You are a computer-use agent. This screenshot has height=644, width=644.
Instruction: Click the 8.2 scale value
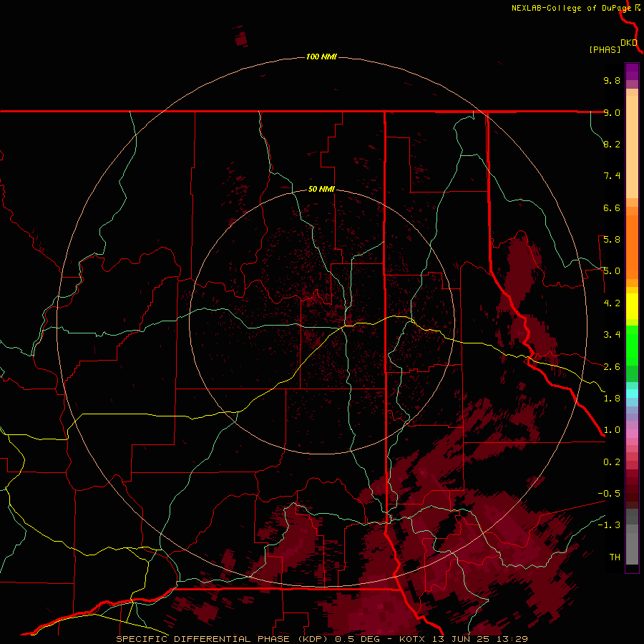612,144
